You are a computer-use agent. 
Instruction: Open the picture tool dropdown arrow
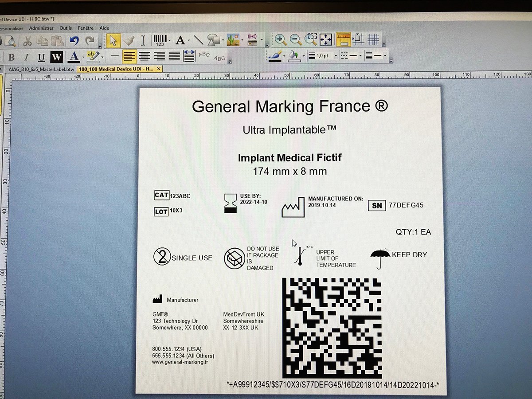pyautogui.click(x=242, y=41)
